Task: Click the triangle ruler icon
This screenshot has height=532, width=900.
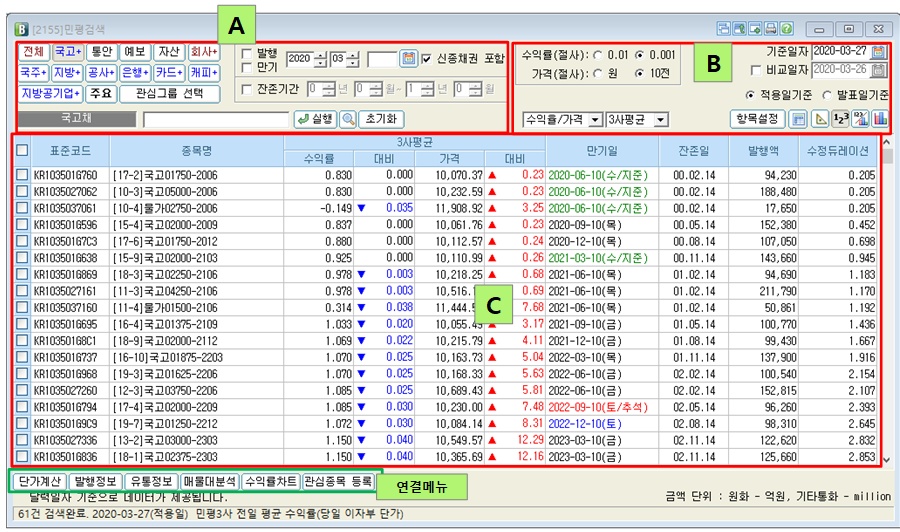Action: pos(821,119)
